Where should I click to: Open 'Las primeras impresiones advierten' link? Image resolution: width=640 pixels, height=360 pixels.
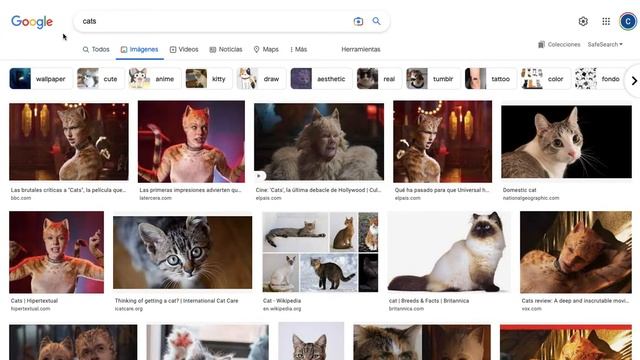(190, 190)
